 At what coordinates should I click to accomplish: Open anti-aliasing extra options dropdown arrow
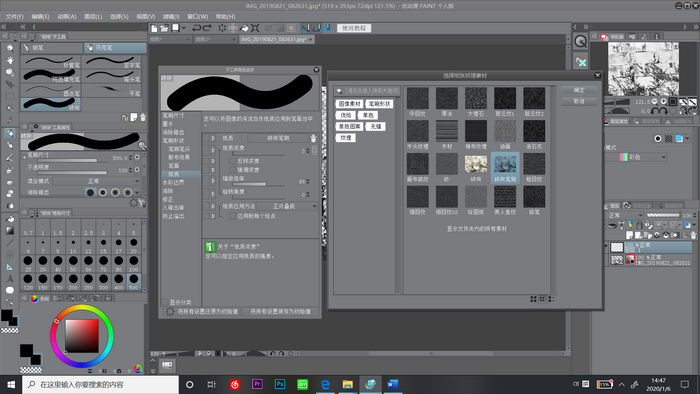point(137,193)
